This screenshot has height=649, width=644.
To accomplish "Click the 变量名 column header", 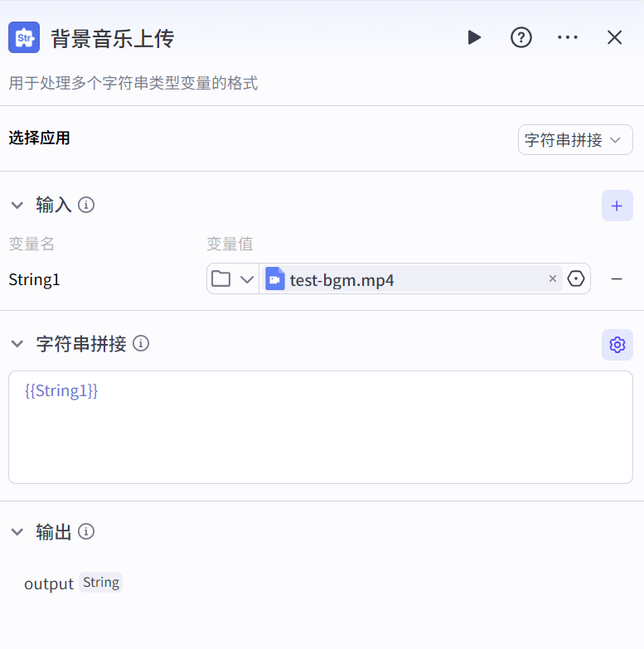I will point(31,244).
